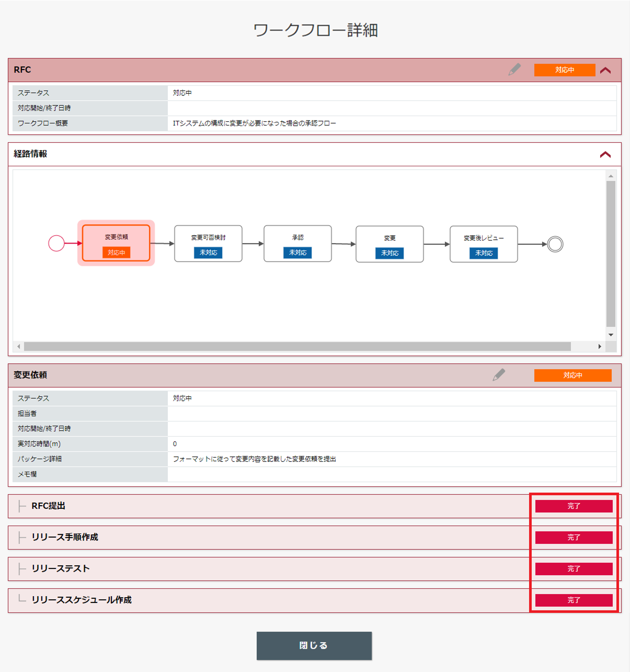This screenshot has width=630, height=672.
Task: Click the diagram scroll right arrow
Action: point(600,347)
